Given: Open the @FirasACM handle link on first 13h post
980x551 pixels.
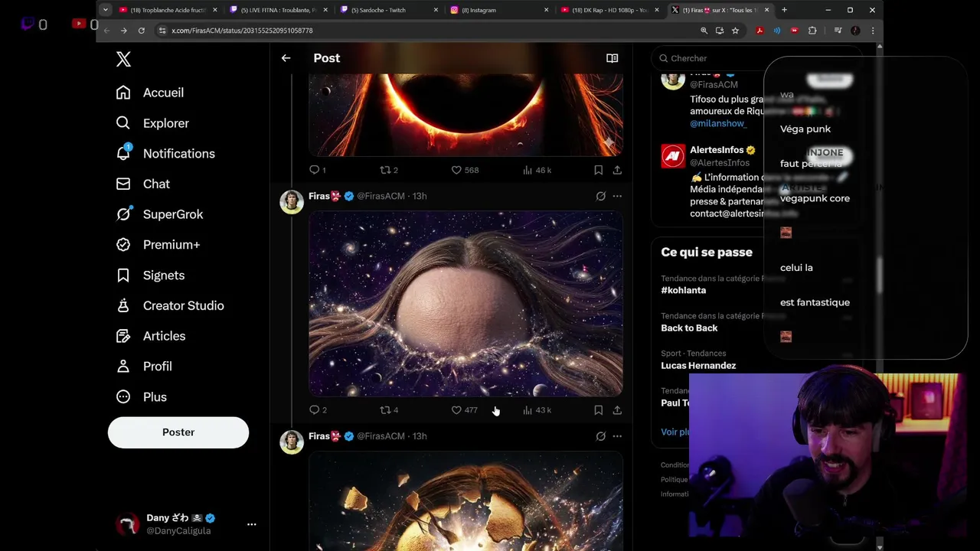Looking at the screenshot, I should tap(381, 197).
